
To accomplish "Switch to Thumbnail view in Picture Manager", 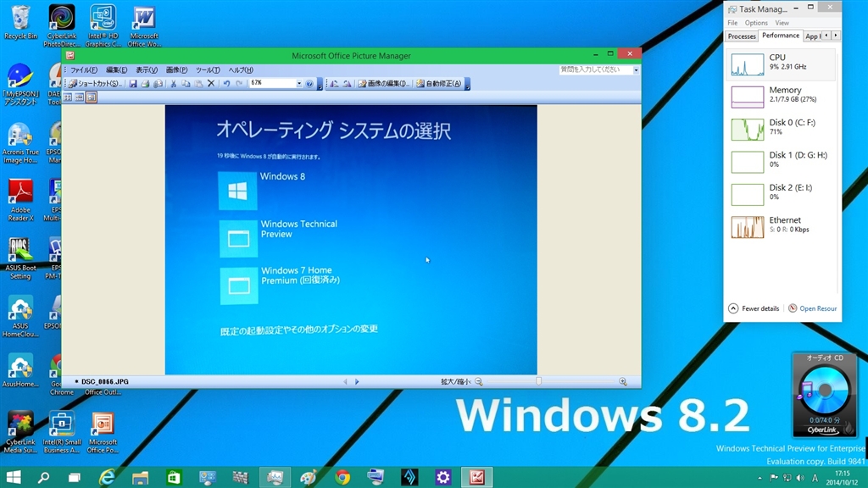I will [x=68, y=97].
